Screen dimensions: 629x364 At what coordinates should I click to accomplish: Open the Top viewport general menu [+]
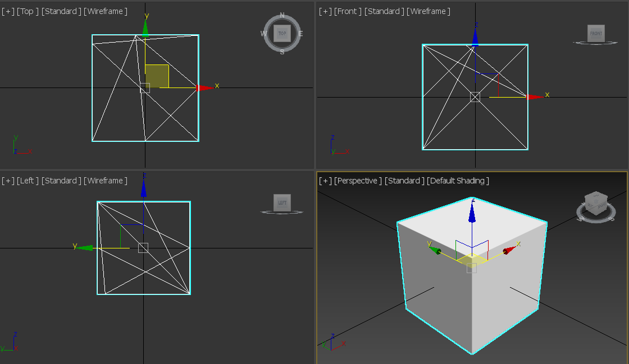7,11
